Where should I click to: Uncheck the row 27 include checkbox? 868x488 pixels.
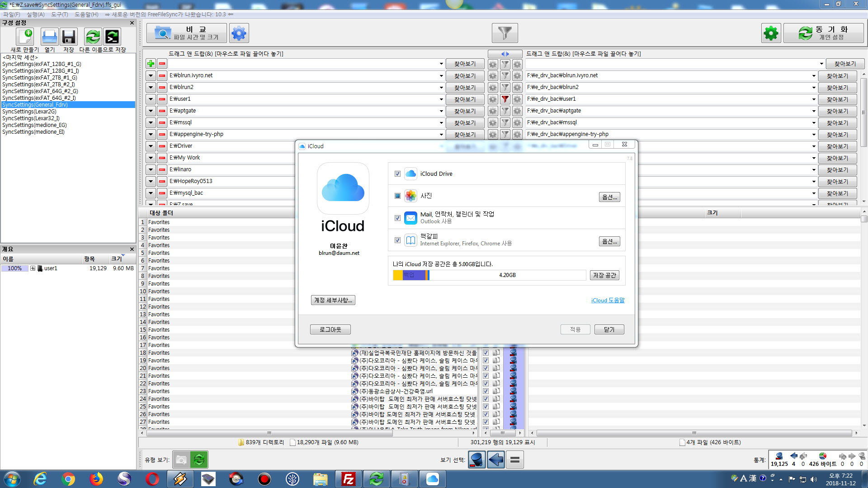pos(486,422)
